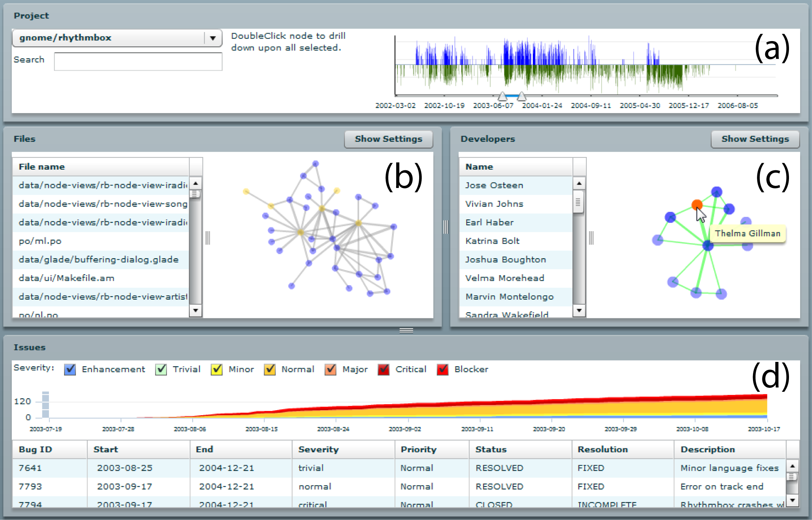Uncheck the Enhancement severity checkbox
This screenshot has height=520, width=812.
70,369
